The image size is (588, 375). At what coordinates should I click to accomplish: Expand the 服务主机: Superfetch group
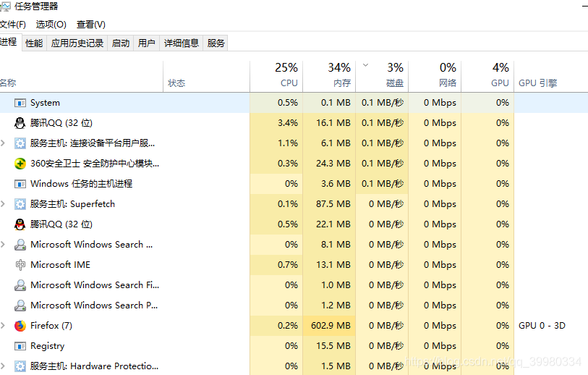pyautogui.click(x=3, y=204)
